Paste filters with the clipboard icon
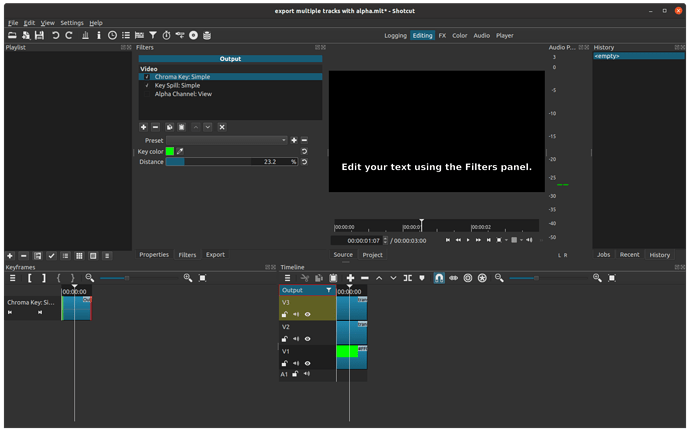 click(181, 127)
